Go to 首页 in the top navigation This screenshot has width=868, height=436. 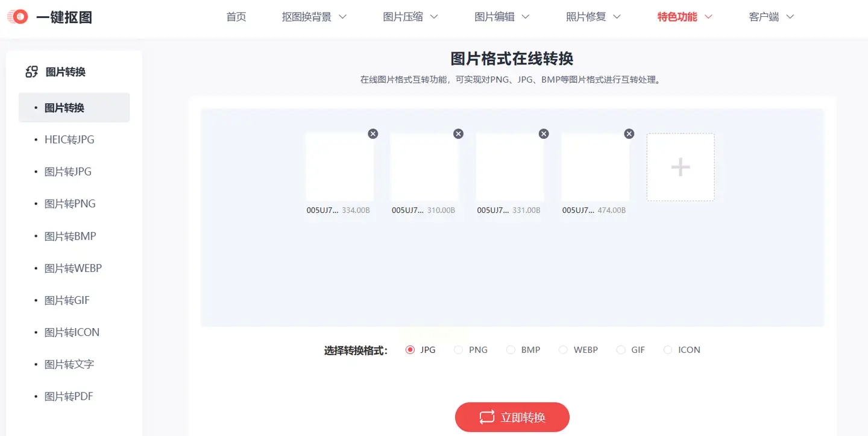coord(236,17)
